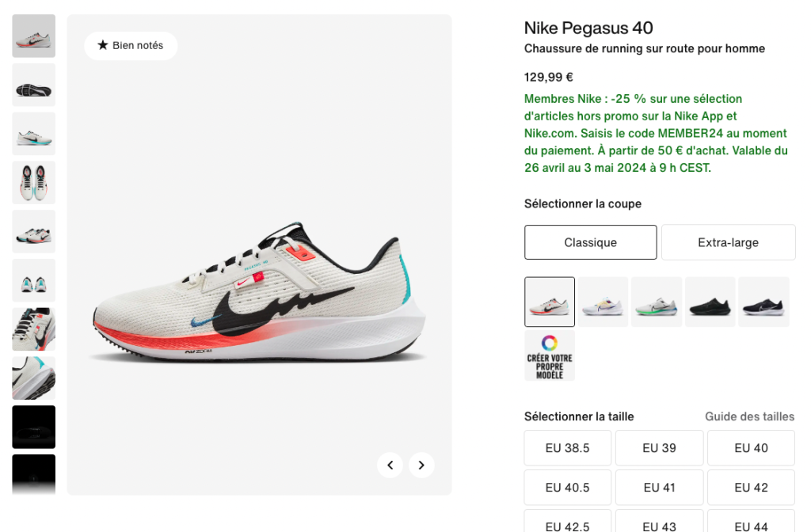811x532 pixels.
Task: Select the green-soled colorway variant
Action: pos(657,302)
